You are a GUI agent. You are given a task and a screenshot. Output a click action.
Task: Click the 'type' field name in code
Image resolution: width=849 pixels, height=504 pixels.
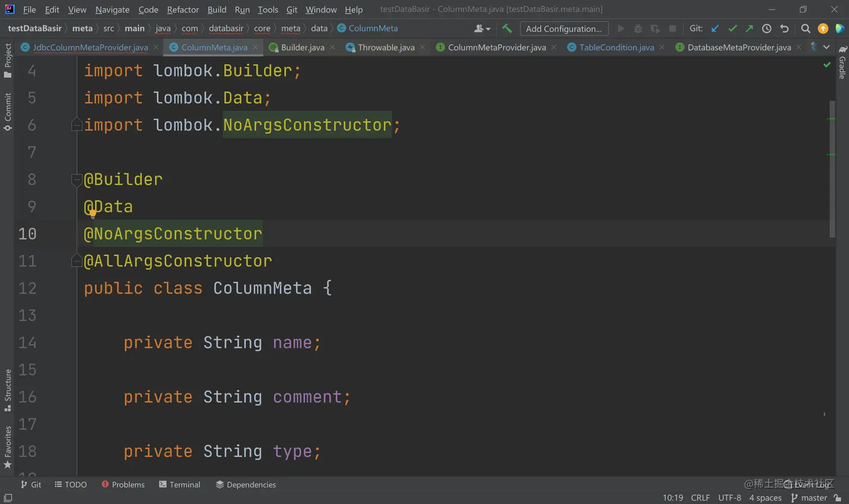pyautogui.click(x=292, y=451)
